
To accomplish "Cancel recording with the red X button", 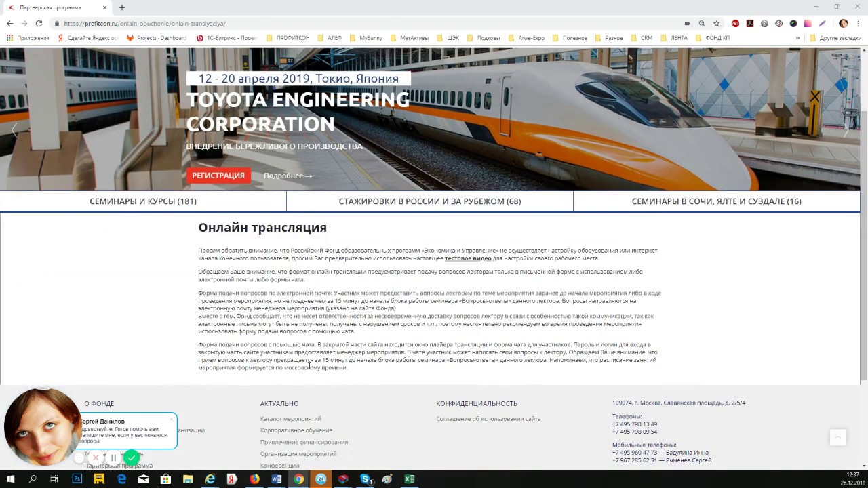I will click(96, 458).
